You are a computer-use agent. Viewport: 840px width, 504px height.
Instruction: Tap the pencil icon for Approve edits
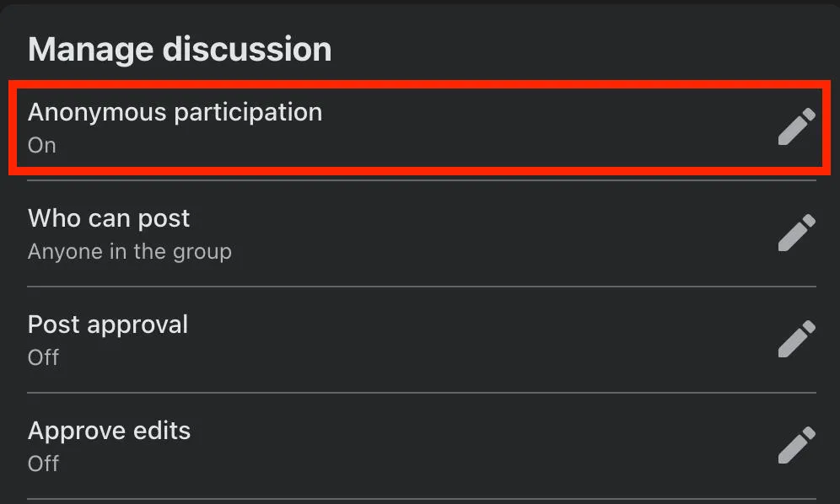[x=797, y=445]
